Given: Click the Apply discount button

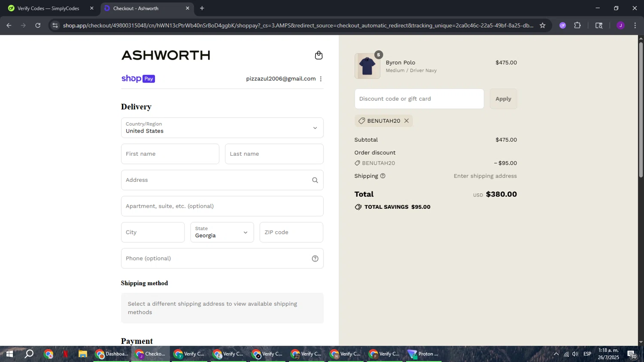Looking at the screenshot, I should (x=503, y=99).
